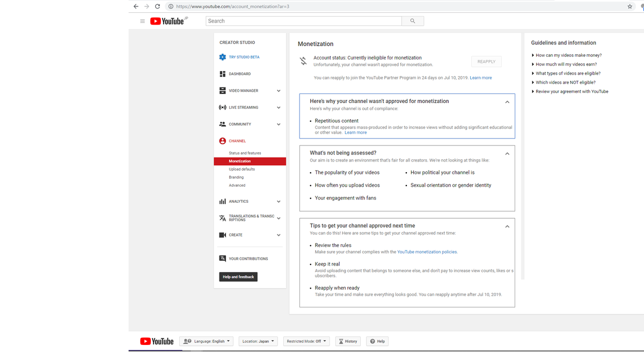Click the crossed-out dollar monetization icon
Viewport: 644px width, 353px height.
click(x=303, y=61)
